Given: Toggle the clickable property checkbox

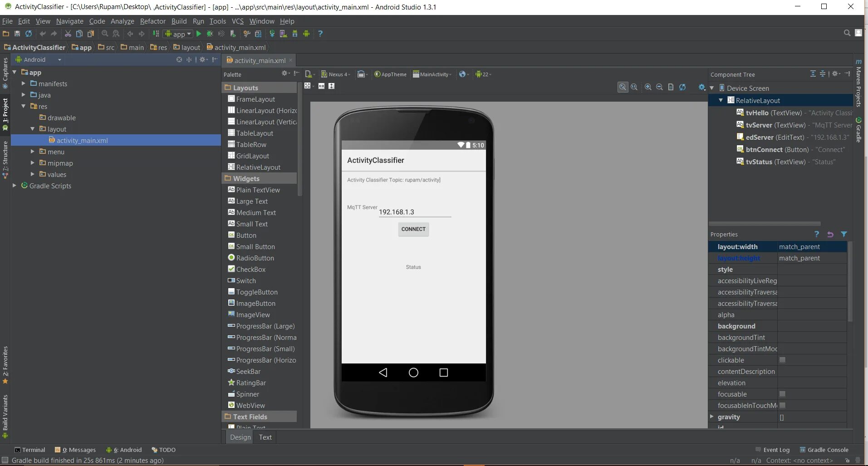Looking at the screenshot, I should [782, 360].
